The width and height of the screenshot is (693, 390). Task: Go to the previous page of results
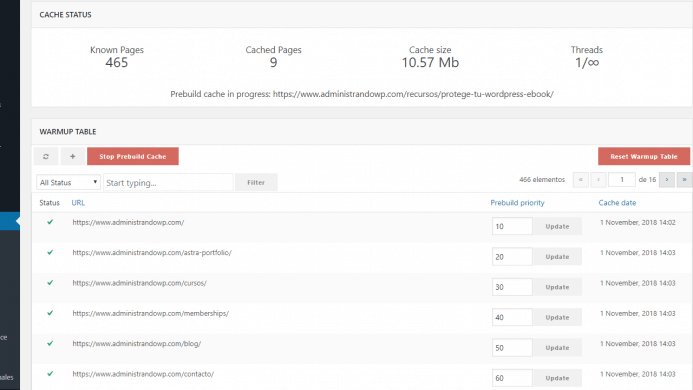(598, 180)
